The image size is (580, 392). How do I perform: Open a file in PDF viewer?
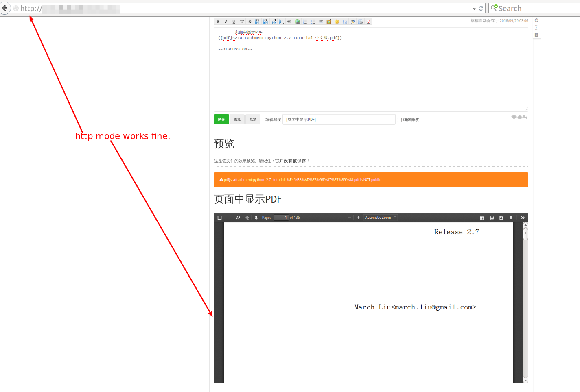tap(482, 218)
